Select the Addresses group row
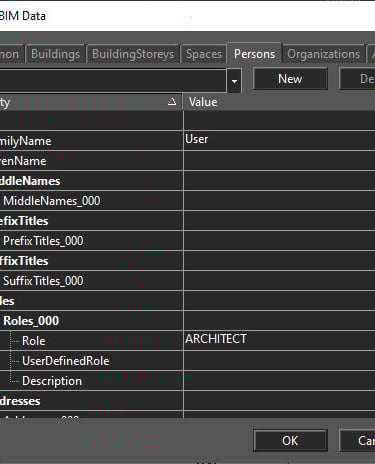This screenshot has width=375, height=464. [91, 401]
